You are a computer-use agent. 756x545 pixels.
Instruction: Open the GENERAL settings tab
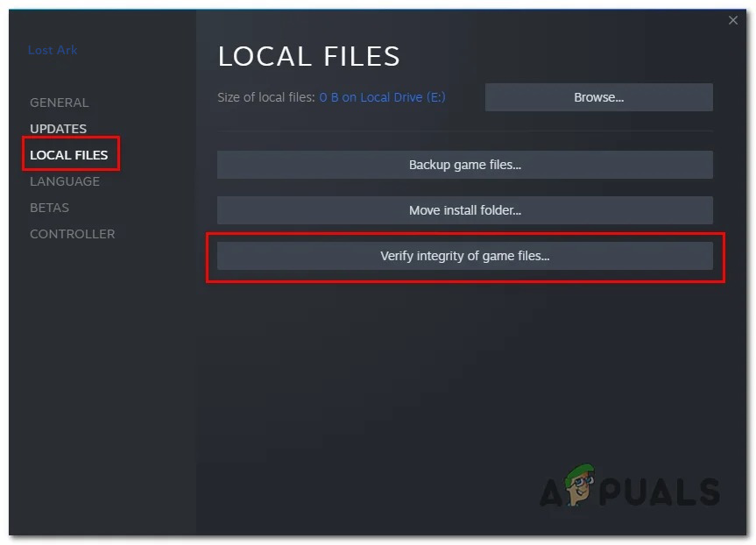pos(60,103)
